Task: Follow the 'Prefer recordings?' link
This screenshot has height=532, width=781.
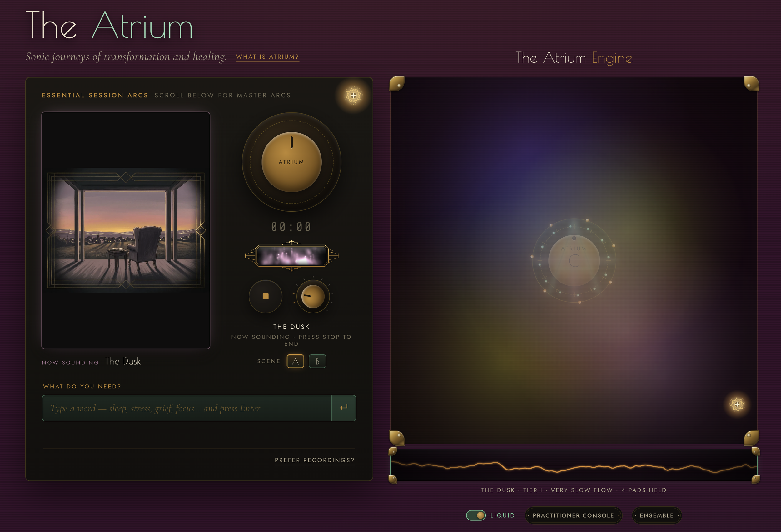Action: pos(315,460)
